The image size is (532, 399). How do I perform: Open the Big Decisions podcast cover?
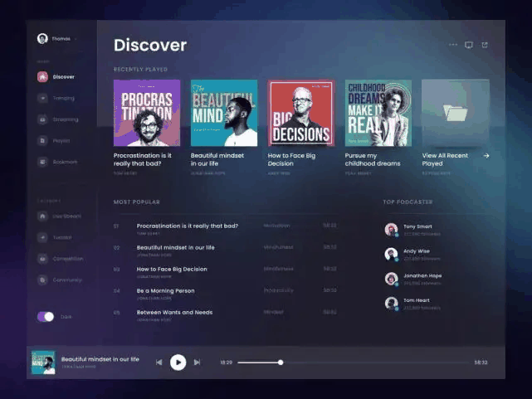pyautogui.click(x=301, y=113)
